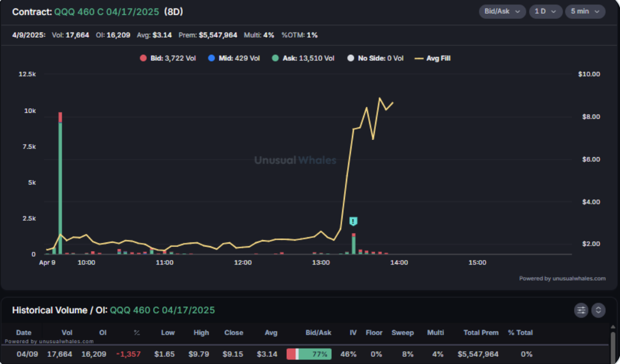620x364 pixels.
Task: Collapse the Historical Volume panel using the chevron icon
Action: [598, 310]
